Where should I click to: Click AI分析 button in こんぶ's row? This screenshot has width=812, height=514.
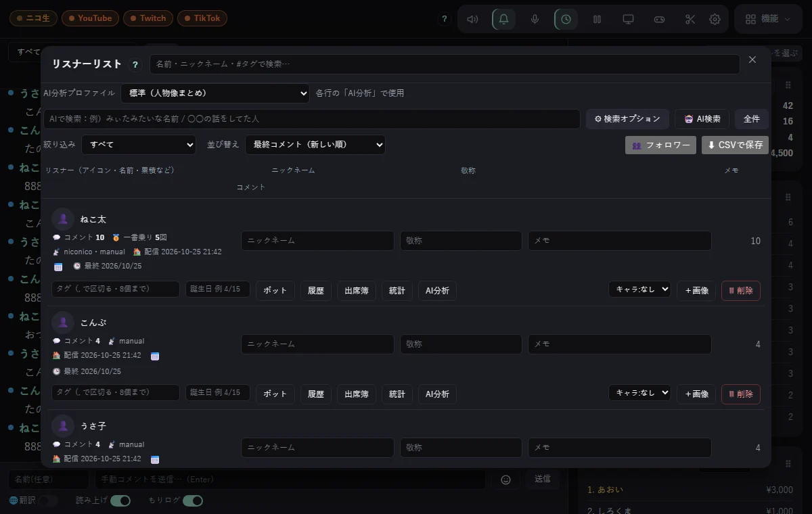pyautogui.click(x=437, y=394)
